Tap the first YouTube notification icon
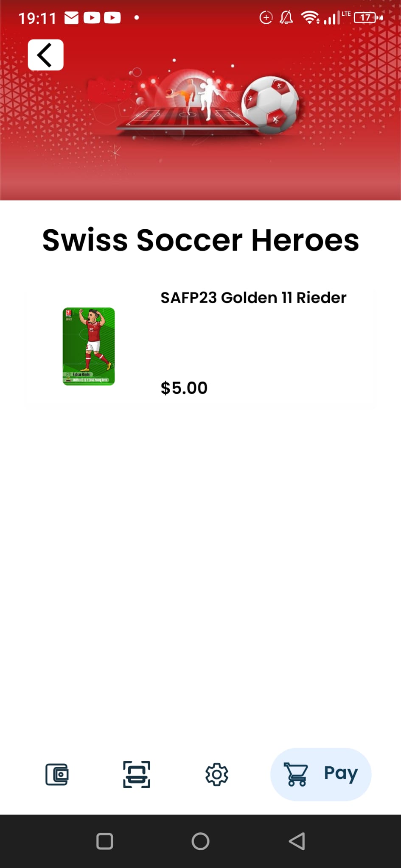The height and width of the screenshot is (868, 401). (x=92, y=18)
